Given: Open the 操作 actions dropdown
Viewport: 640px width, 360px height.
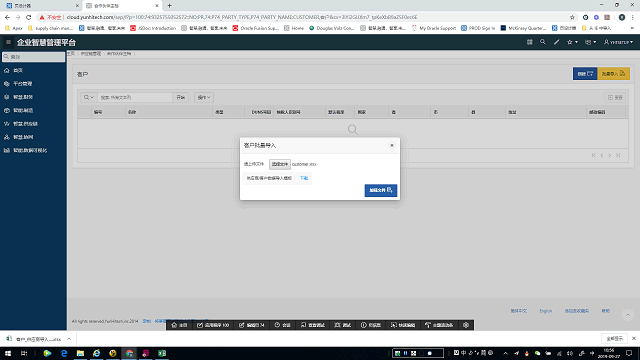Looking at the screenshot, I should point(204,98).
